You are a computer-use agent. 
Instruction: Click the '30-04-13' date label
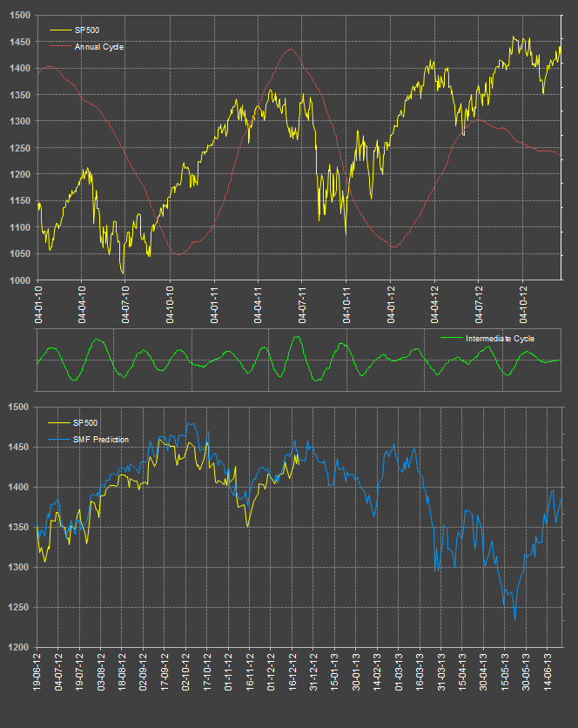(484, 671)
